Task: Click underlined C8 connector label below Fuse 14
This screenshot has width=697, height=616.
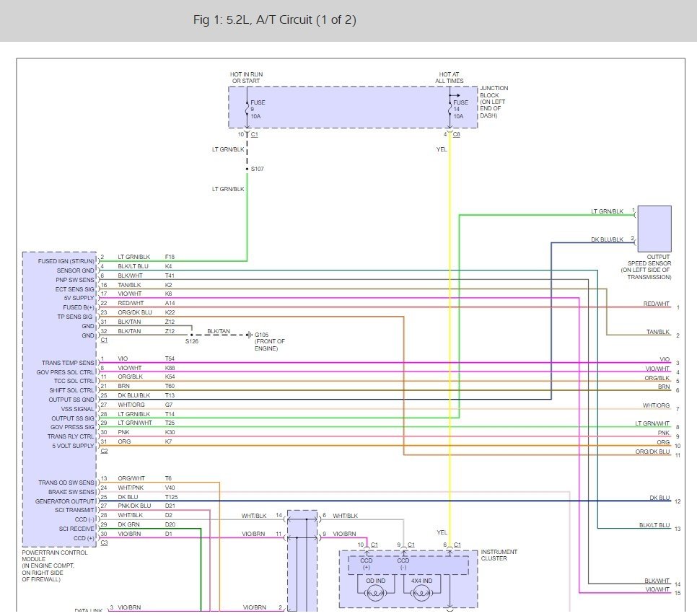Action: 457,135
